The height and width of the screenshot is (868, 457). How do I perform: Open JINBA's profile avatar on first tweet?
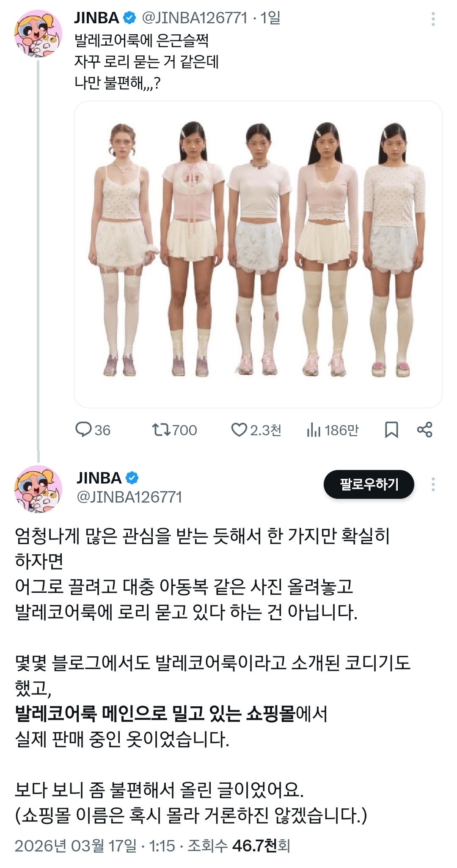(38, 33)
